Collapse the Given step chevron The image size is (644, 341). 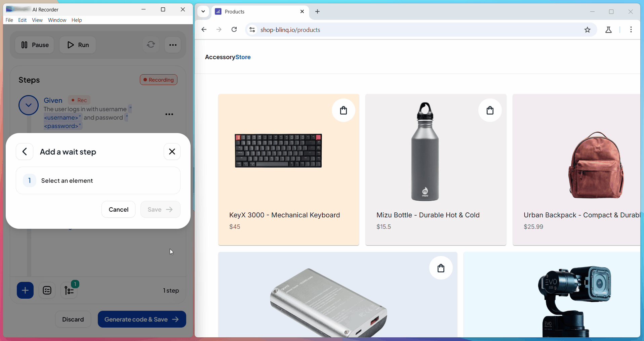click(29, 105)
